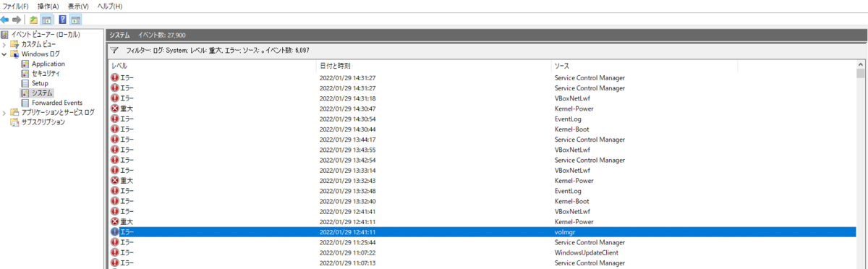Toggle the Show/Hide Action Pane icon

tap(76, 20)
